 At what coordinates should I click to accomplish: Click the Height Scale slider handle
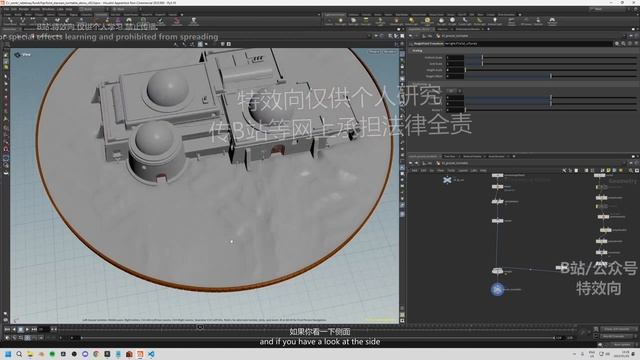click(465, 70)
